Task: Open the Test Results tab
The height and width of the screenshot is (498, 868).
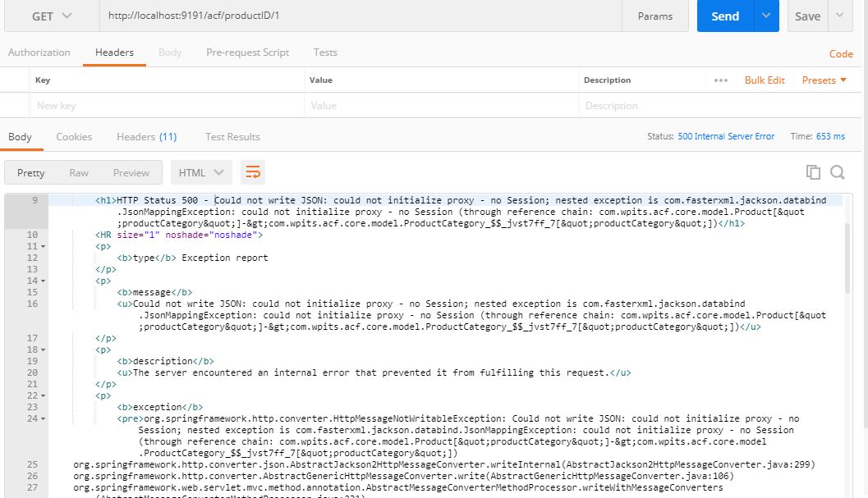Action: [232, 137]
